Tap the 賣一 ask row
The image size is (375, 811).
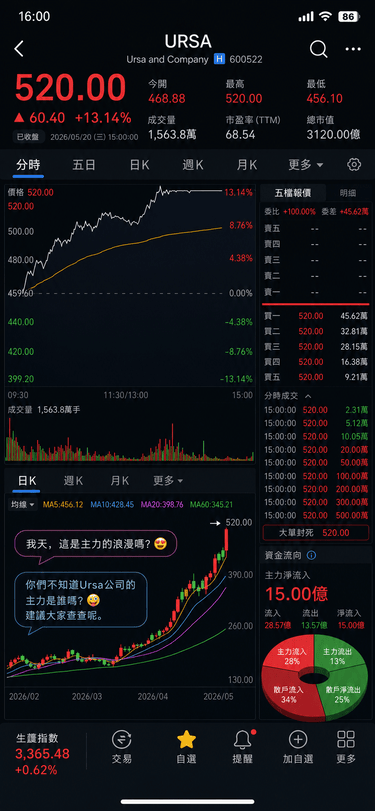click(316, 293)
